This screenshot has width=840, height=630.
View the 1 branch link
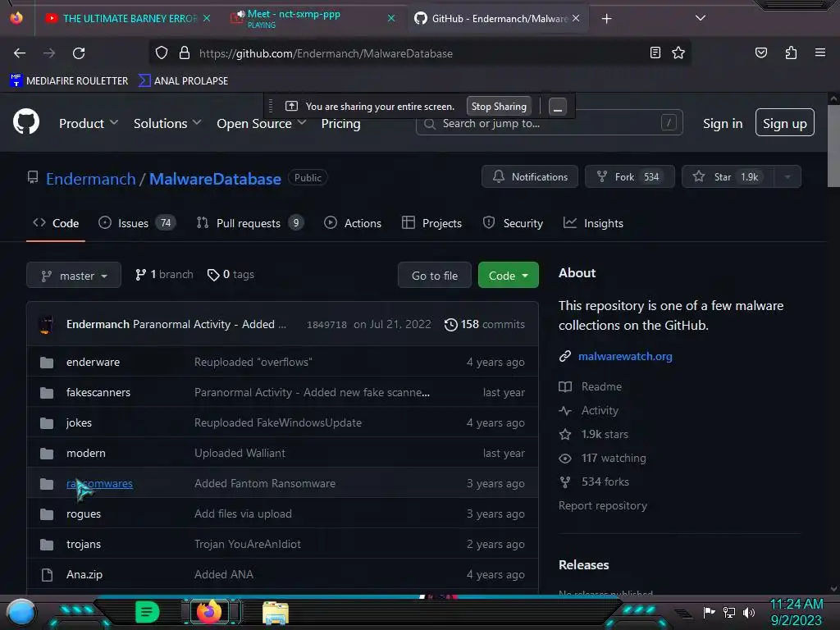pos(164,275)
